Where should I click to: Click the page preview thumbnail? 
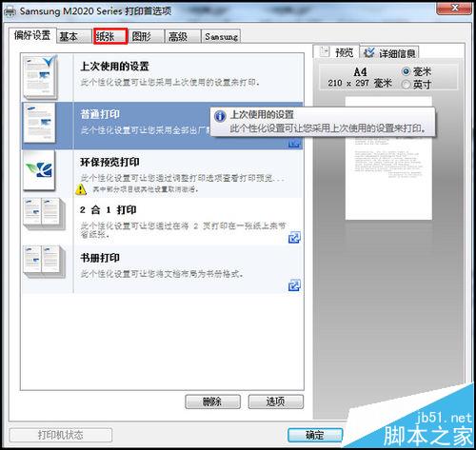pyautogui.click(x=388, y=158)
